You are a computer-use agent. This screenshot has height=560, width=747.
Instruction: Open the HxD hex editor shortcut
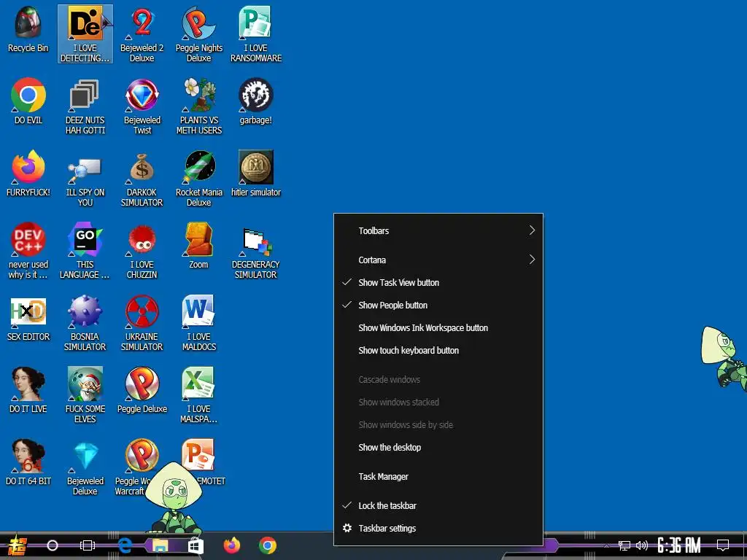(28, 318)
